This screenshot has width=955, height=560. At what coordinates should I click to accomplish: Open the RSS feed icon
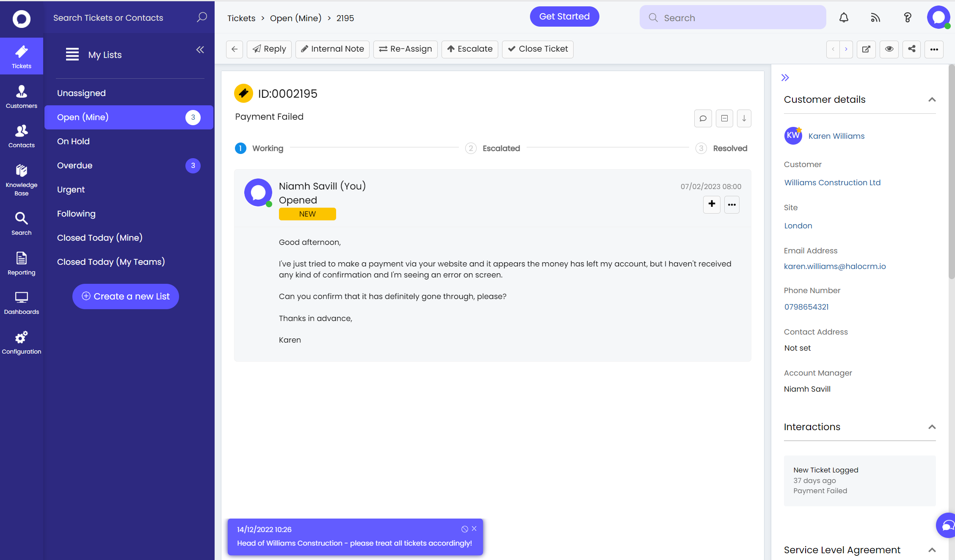coord(875,18)
